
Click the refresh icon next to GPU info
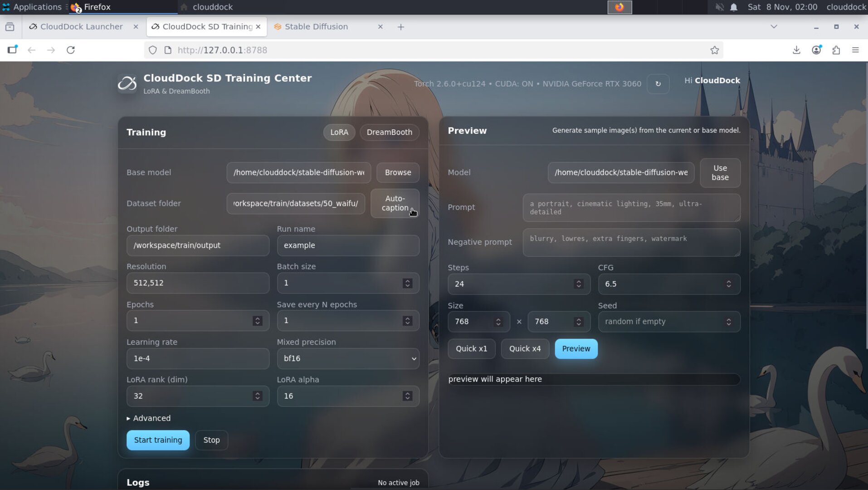click(658, 84)
